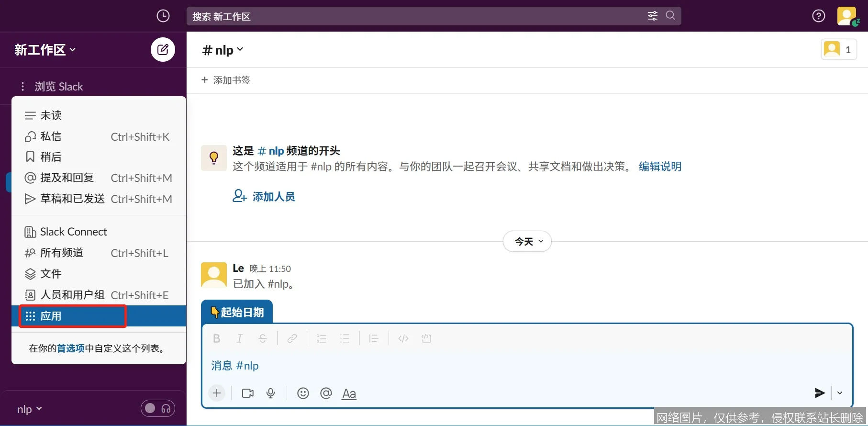The height and width of the screenshot is (426, 868).
Task: Click 添加书签 to add a bookmark
Action: [x=226, y=80]
